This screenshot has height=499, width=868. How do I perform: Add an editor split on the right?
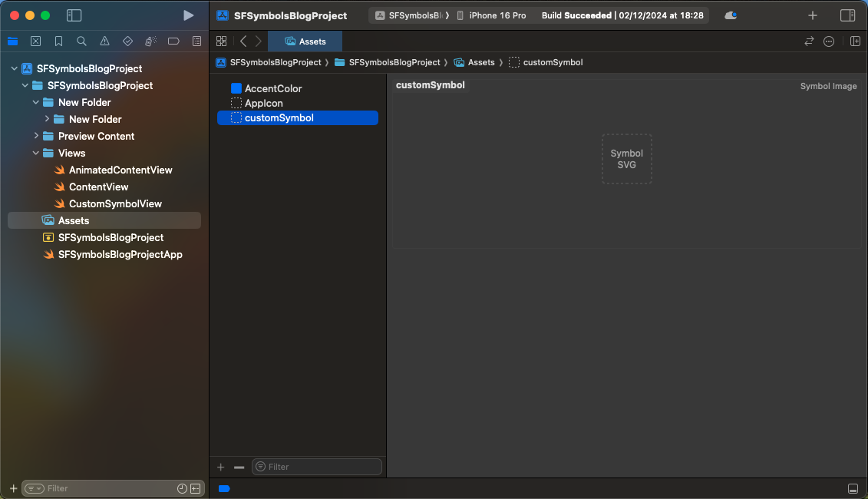[855, 41]
